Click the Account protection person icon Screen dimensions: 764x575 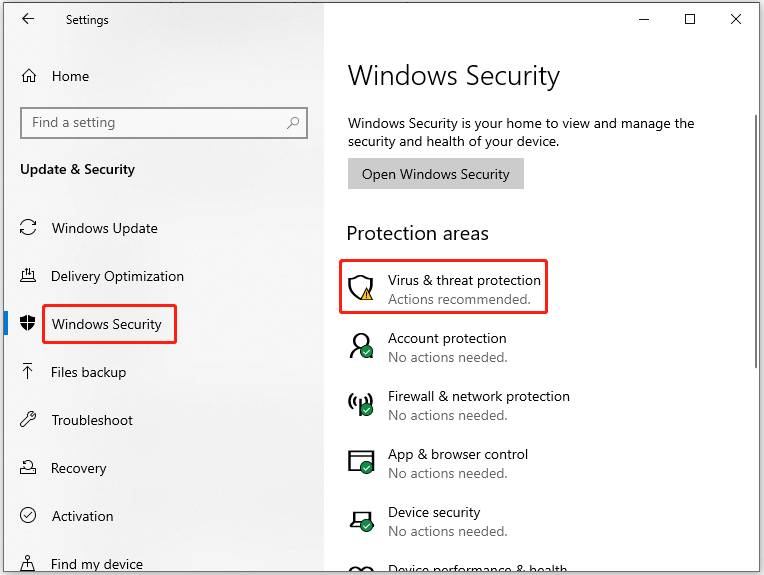click(x=360, y=346)
